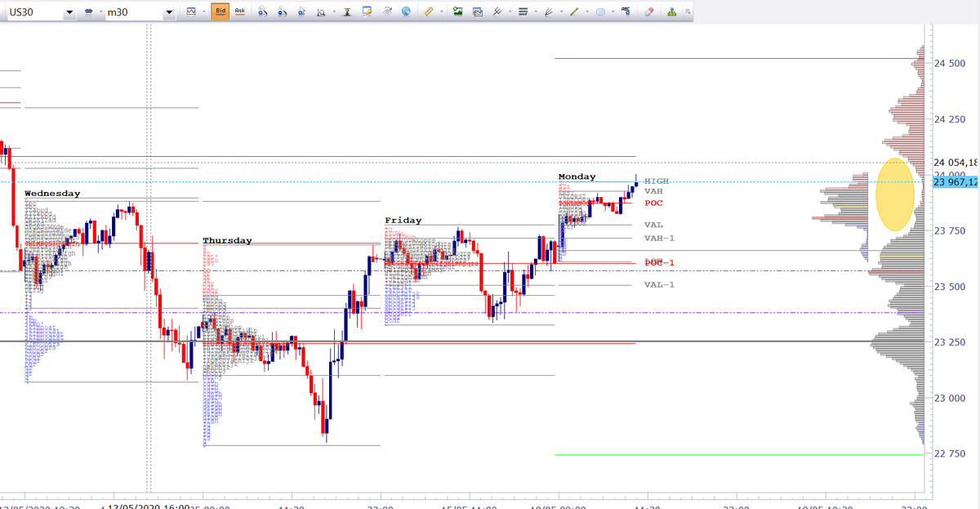Click the Wednesday session label

click(x=52, y=194)
